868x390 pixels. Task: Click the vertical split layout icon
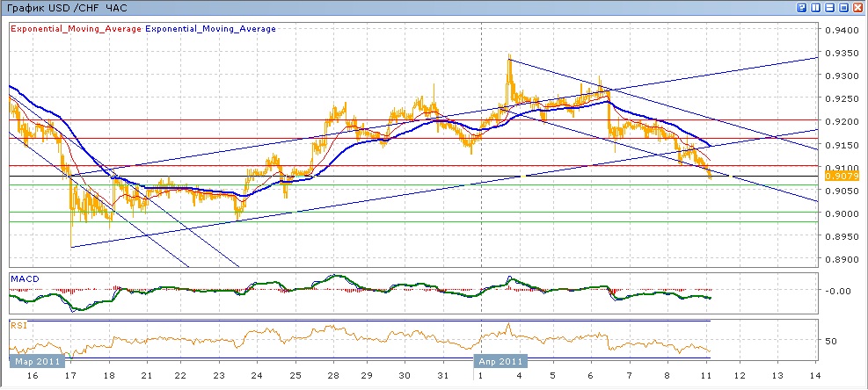(815, 7)
